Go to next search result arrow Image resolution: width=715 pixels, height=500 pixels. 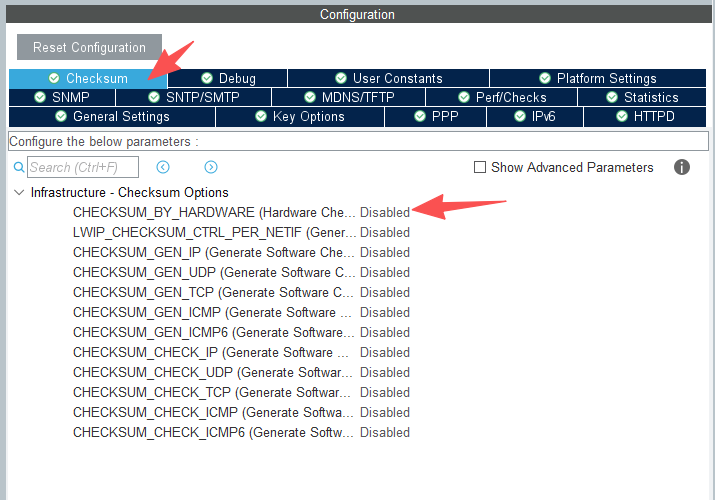point(211,168)
